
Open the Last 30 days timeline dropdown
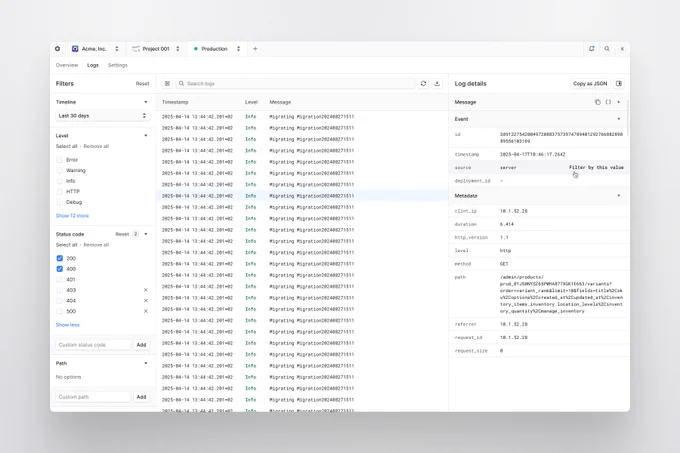[x=102, y=116]
